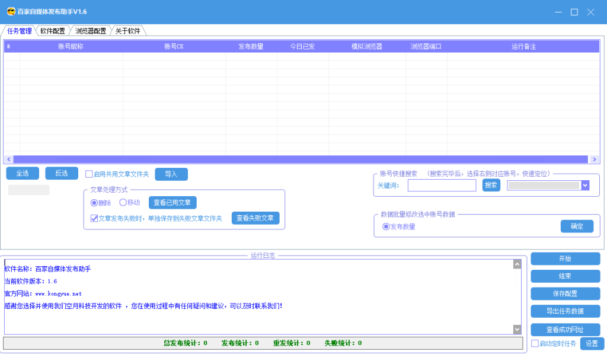
Task: Switch to the 任务管理 tab
Action: pos(19,31)
